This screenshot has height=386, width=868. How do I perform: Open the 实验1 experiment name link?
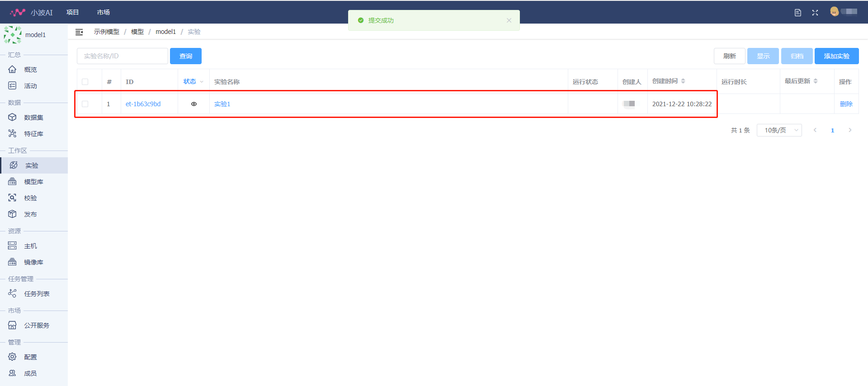coord(222,104)
